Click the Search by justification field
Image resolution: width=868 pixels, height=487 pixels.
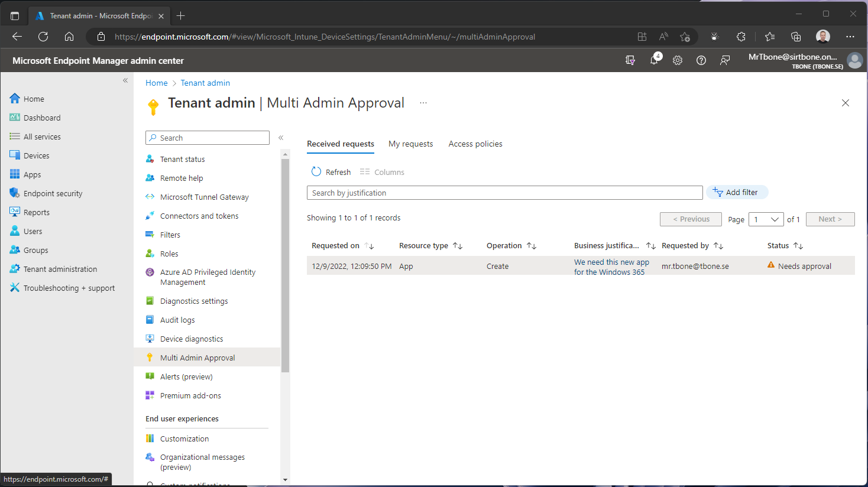[504, 192]
